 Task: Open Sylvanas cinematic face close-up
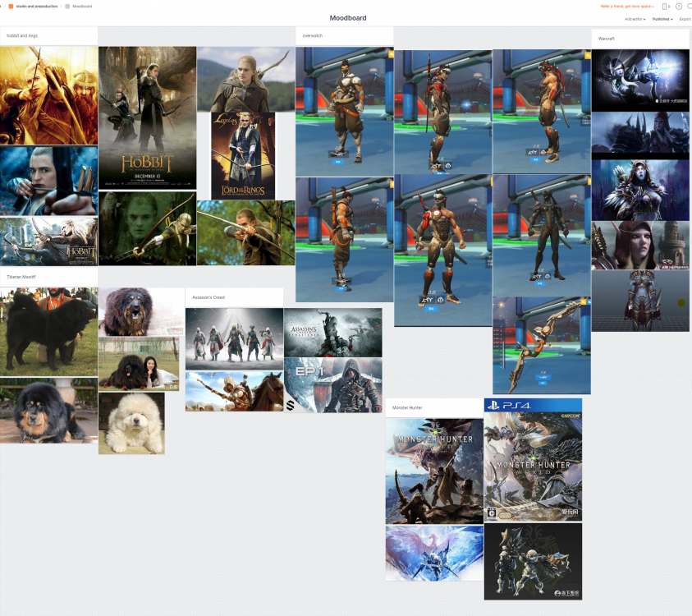[x=640, y=246]
